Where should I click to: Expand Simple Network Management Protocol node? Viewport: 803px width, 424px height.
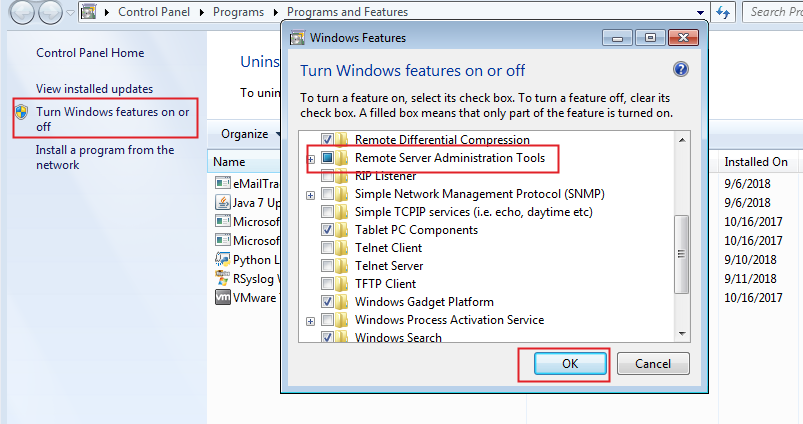click(x=310, y=196)
